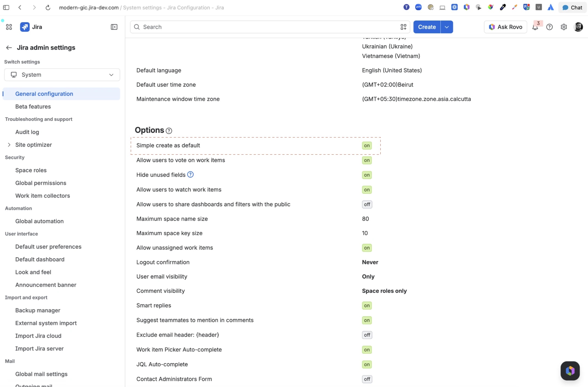Open the user profile avatar
This screenshot has height=387, width=588.
(x=578, y=27)
